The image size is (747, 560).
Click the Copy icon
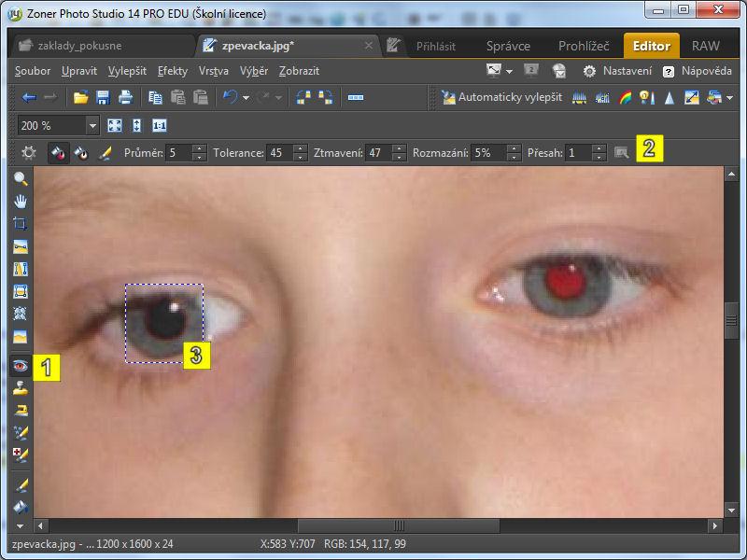point(155,98)
